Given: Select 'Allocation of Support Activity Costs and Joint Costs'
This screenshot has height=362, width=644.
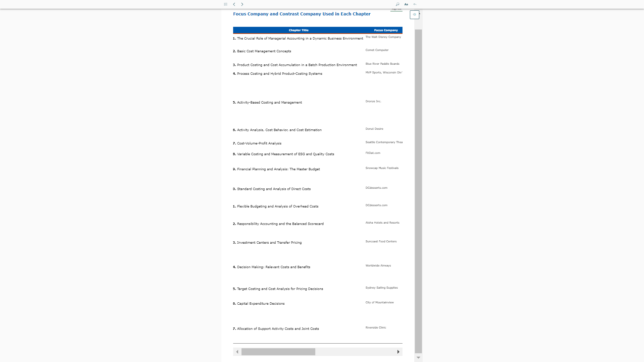Looking at the screenshot, I should [278, 329].
